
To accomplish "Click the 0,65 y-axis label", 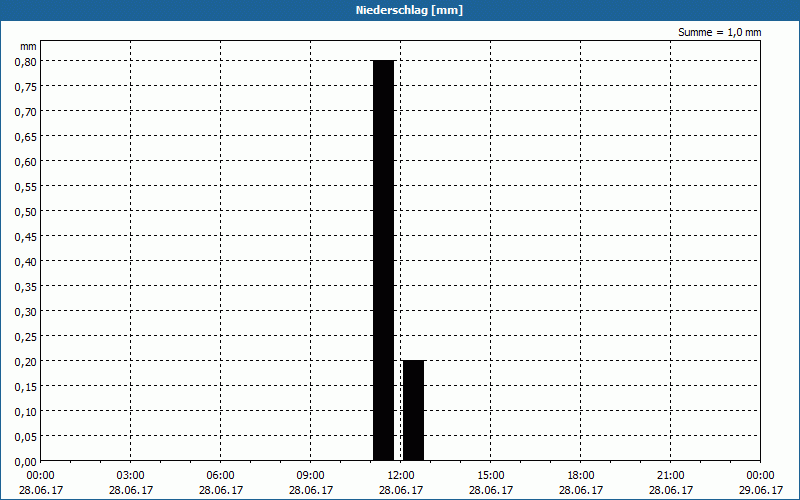I will (x=26, y=137).
